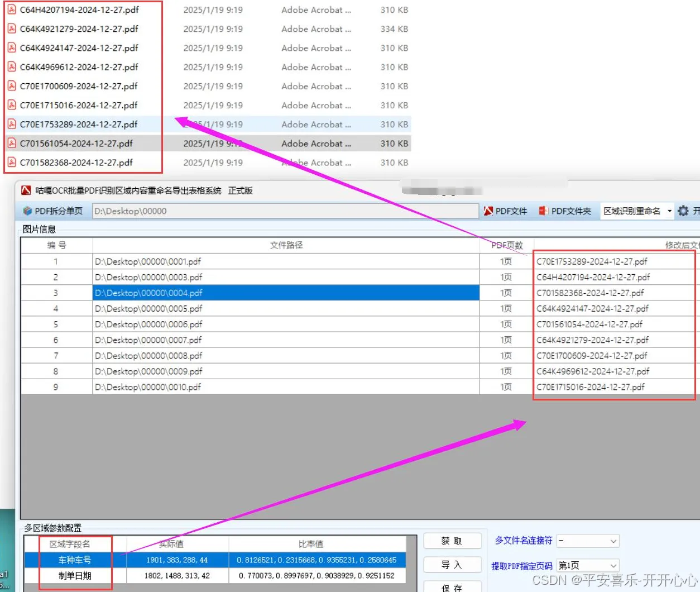Select the D:\Desktop\00000\0007.pdf path cell
This screenshot has width=700, height=592.
(286, 340)
